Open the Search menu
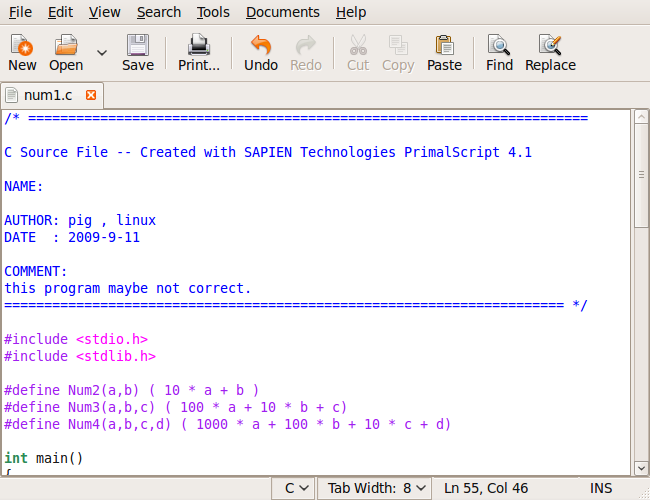This screenshot has width=650, height=500. point(159,12)
